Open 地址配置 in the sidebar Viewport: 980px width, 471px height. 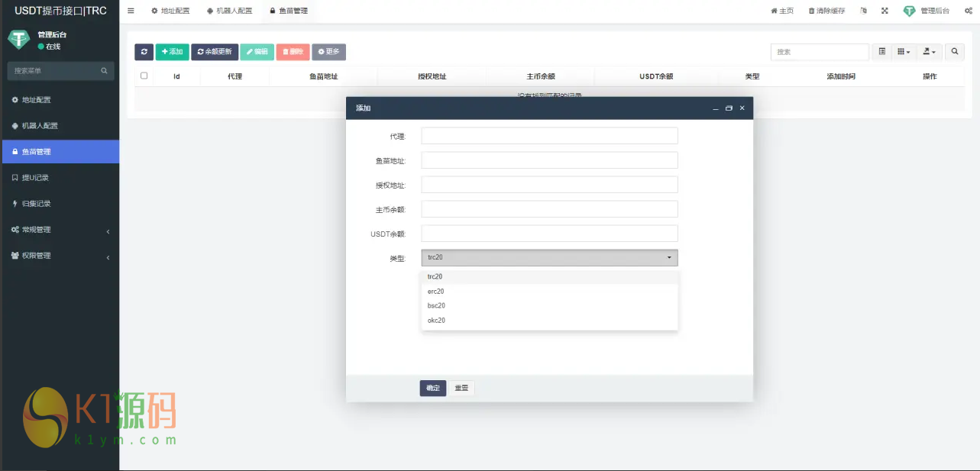click(x=60, y=100)
